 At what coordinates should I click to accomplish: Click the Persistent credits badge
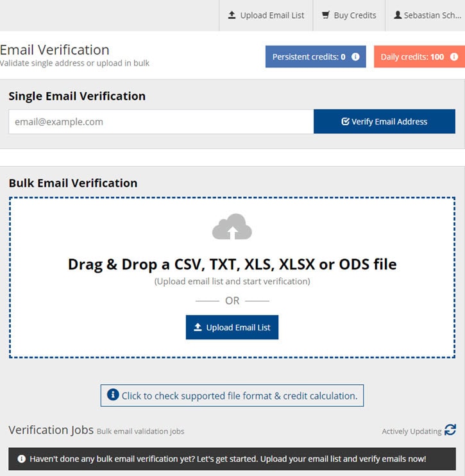309,57
